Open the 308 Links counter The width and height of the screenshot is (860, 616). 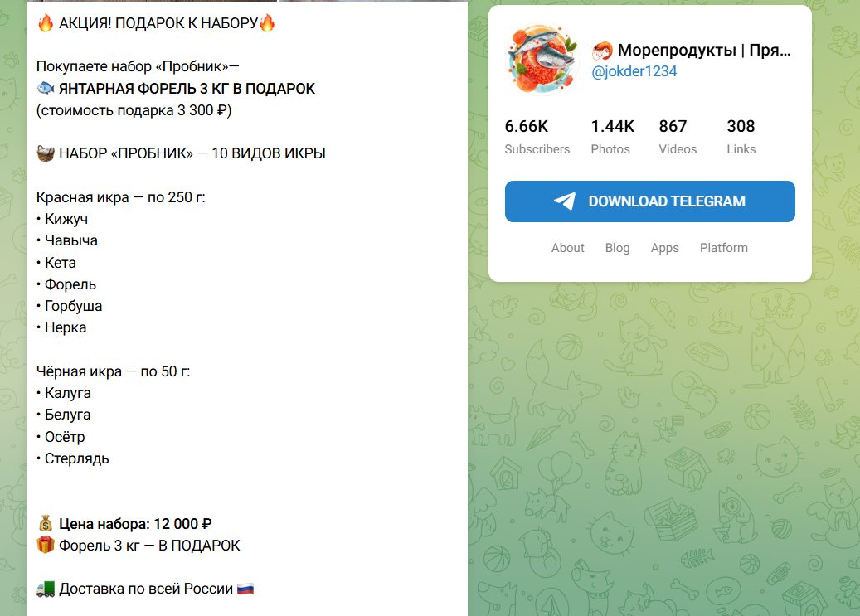tap(741, 137)
